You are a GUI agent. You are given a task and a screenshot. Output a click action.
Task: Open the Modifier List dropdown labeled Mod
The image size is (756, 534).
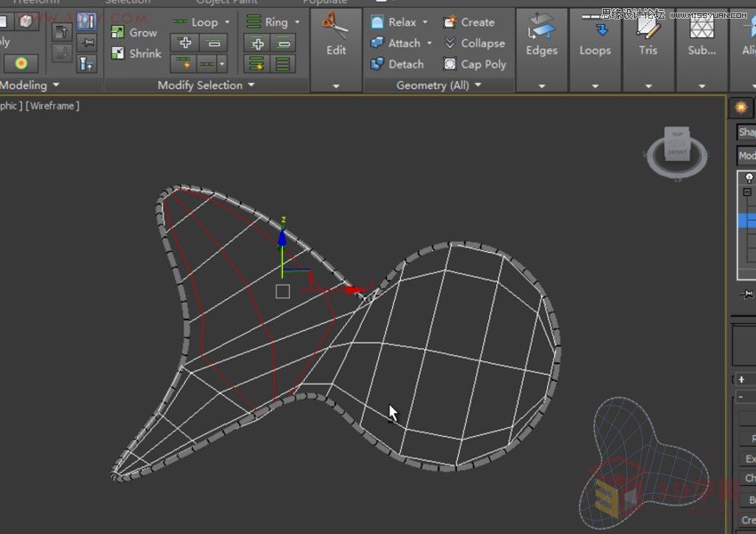(746, 156)
